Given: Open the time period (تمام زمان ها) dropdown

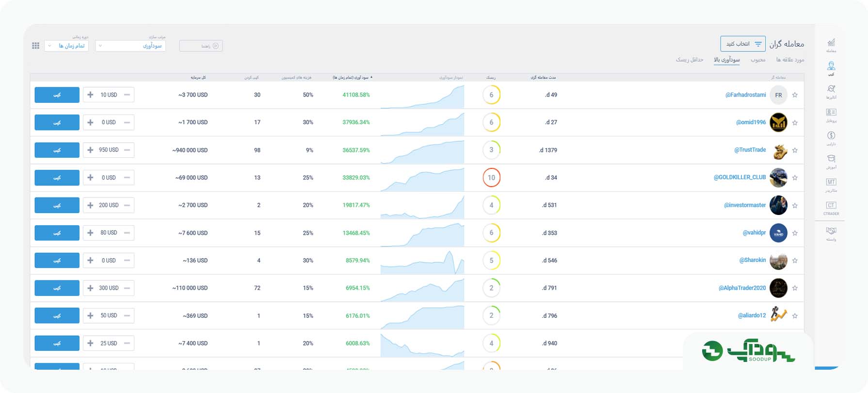Looking at the screenshot, I should coord(66,46).
